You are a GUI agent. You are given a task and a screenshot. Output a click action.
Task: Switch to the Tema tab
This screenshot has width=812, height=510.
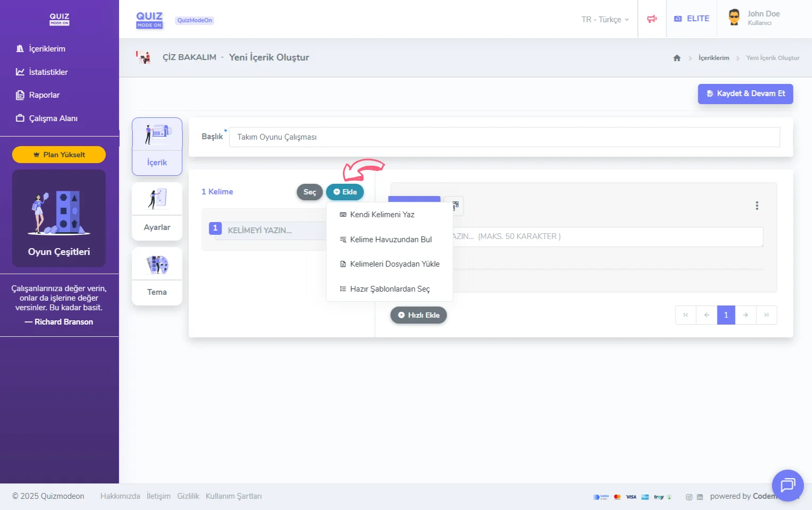[157, 276]
